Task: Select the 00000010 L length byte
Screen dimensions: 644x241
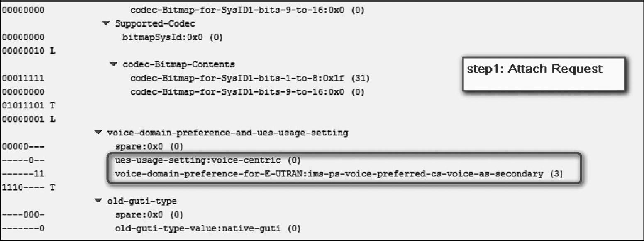Action: point(28,52)
